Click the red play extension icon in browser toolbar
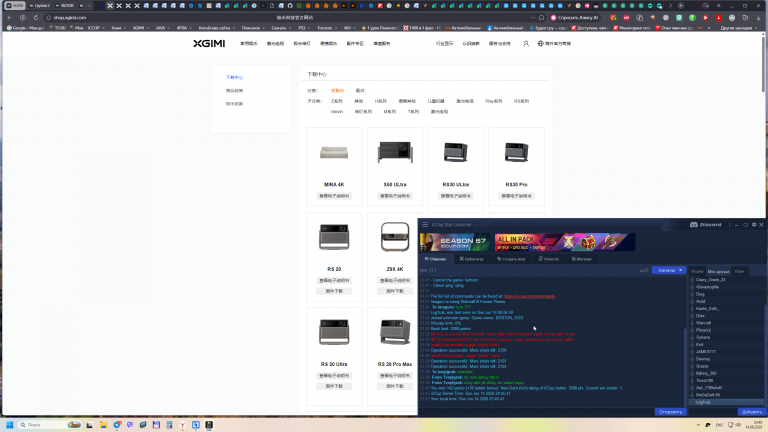This screenshot has width=768, height=432. (705, 18)
